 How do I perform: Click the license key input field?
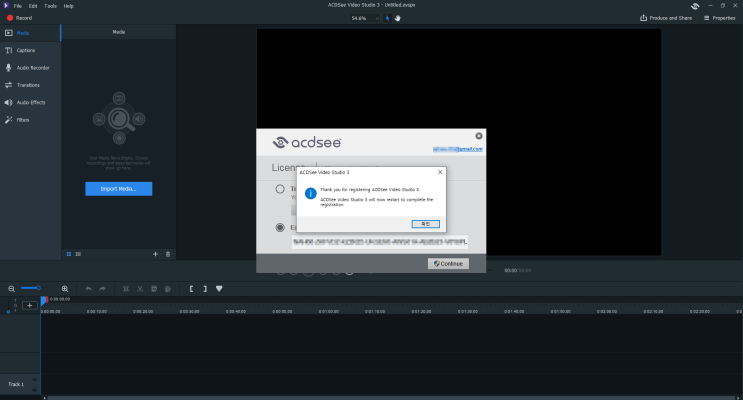tap(380, 242)
